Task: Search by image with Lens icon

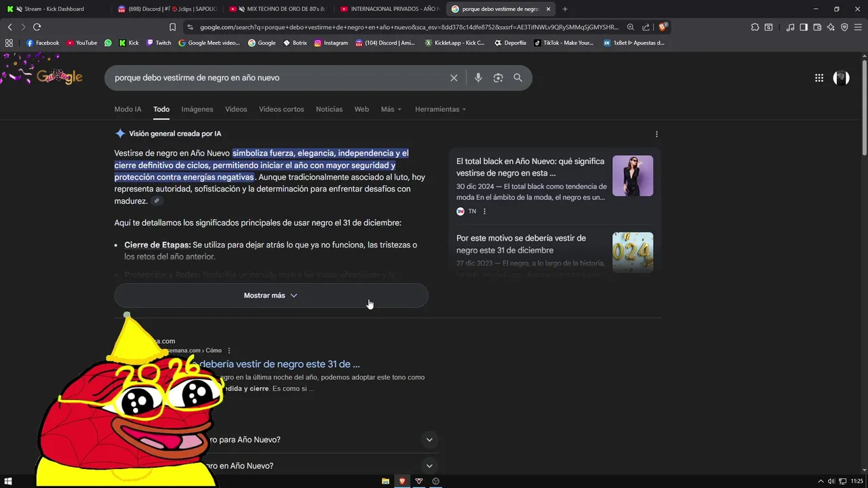Action: [498, 78]
